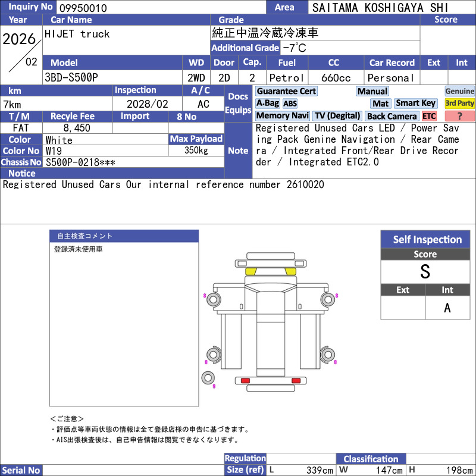Click the Regulation label
The image size is (476, 476).
pyautogui.click(x=245, y=458)
